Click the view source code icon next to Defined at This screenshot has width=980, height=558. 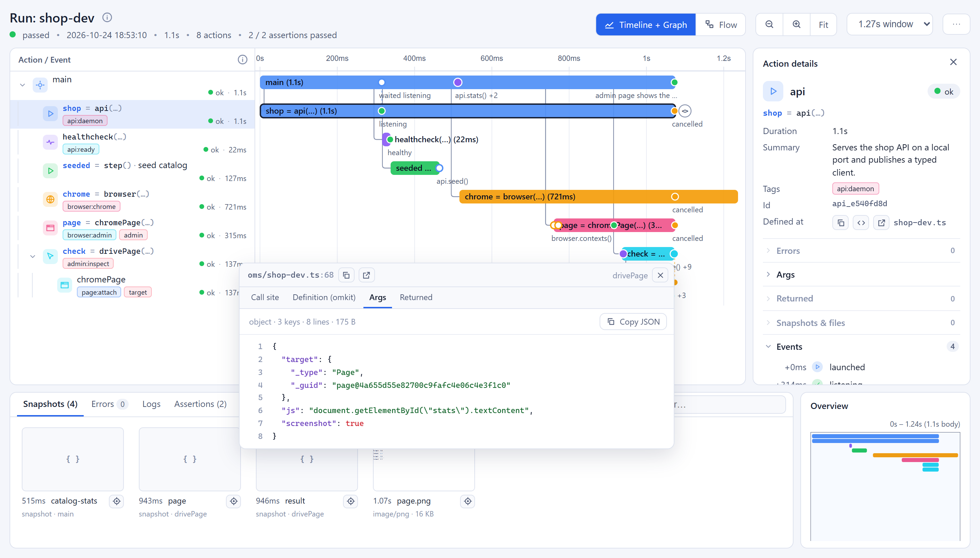(x=861, y=223)
